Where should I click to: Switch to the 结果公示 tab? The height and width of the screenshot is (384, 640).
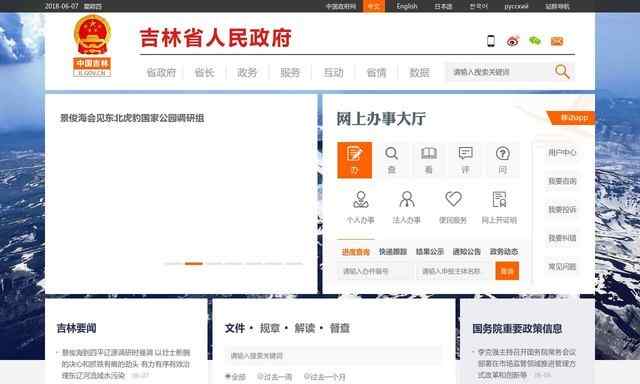tap(430, 252)
